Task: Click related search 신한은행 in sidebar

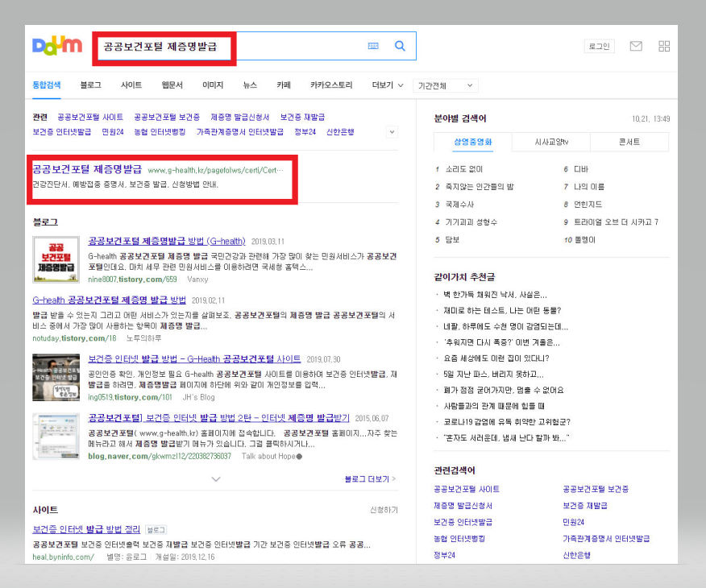Action: (x=577, y=555)
